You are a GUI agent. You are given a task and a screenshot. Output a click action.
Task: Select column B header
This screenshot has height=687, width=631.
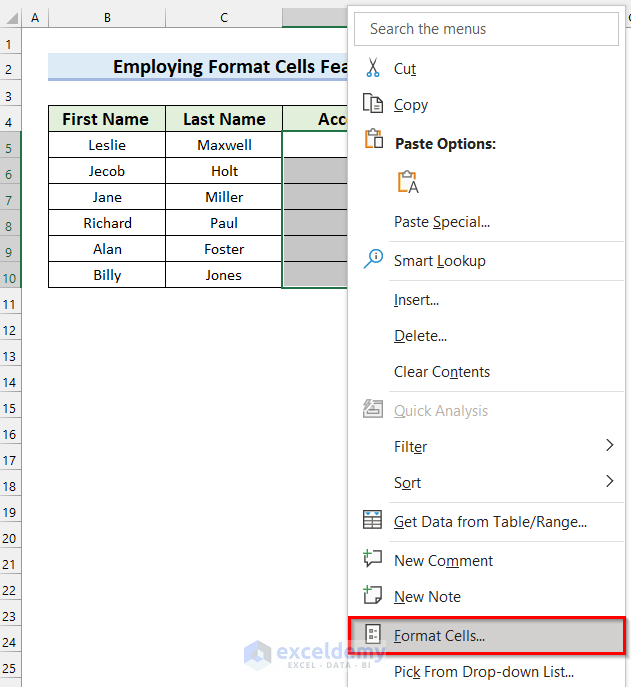[x=107, y=18]
